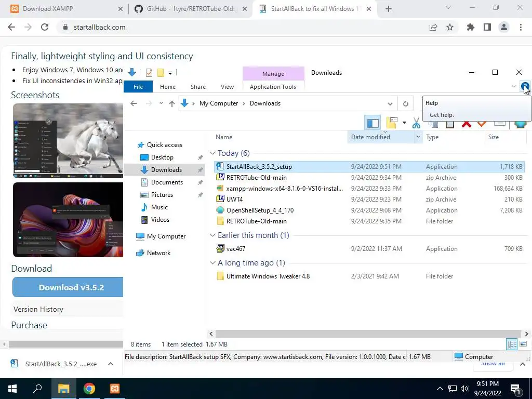Click the red Delete toolbar icon

point(467,124)
